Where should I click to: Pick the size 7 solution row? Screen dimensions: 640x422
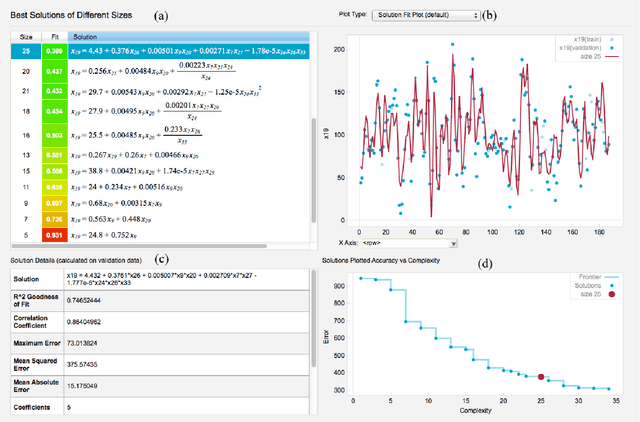pos(25,218)
